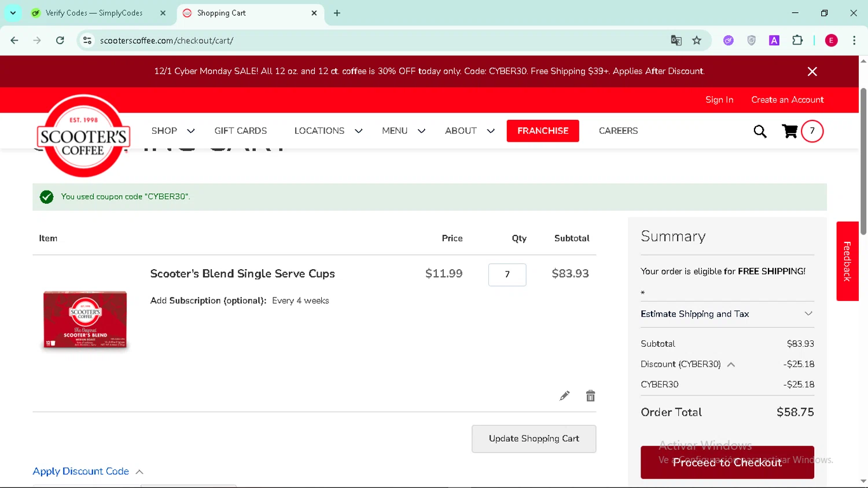868x488 pixels.
Task: Dismiss the Cyber Monday sale banner
Action: [812, 71]
